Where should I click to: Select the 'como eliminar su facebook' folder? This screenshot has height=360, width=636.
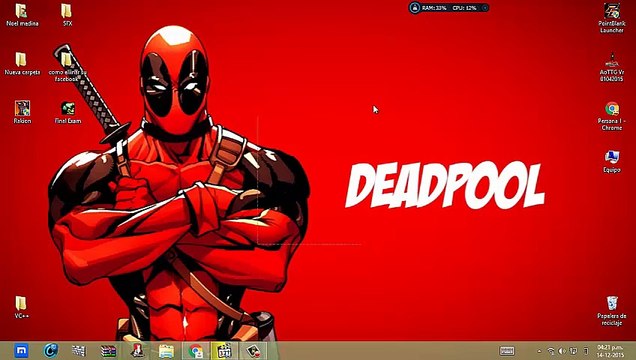click(67, 67)
